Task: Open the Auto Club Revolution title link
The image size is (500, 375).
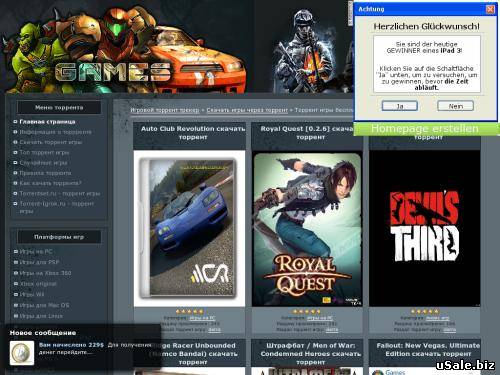Action: (x=193, y=133)
